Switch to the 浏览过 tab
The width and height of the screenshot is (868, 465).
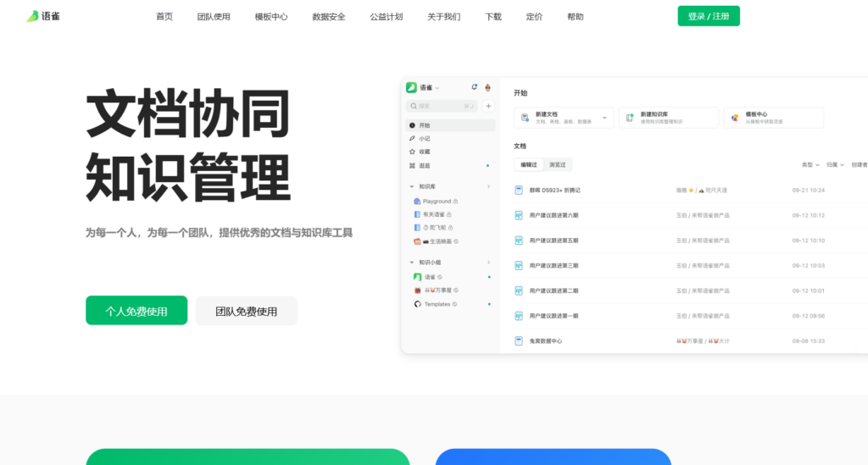coord(557,164)
